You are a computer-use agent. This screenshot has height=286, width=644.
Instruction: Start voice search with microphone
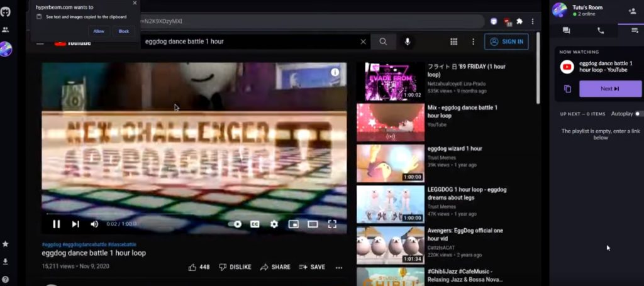coord(407,41)
